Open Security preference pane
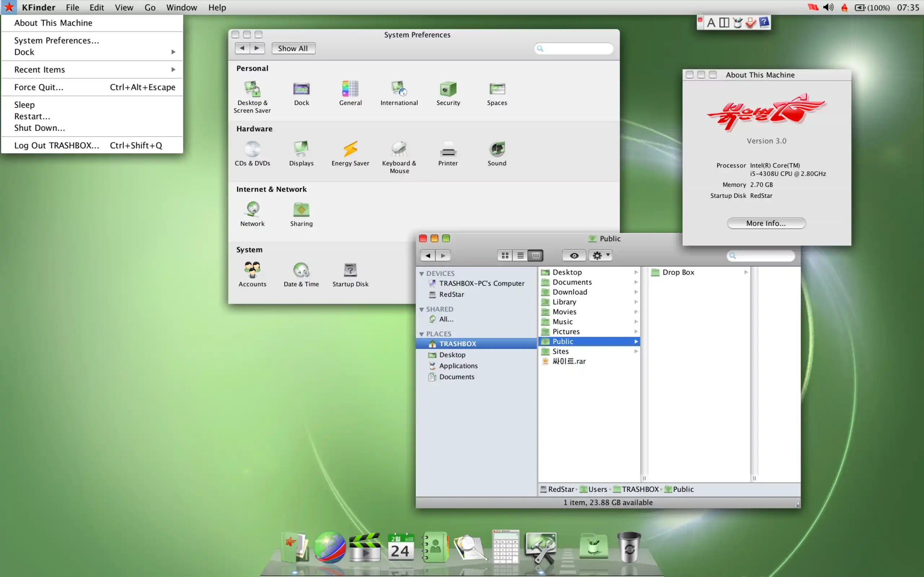924x577 pixels. coord(448,89)
